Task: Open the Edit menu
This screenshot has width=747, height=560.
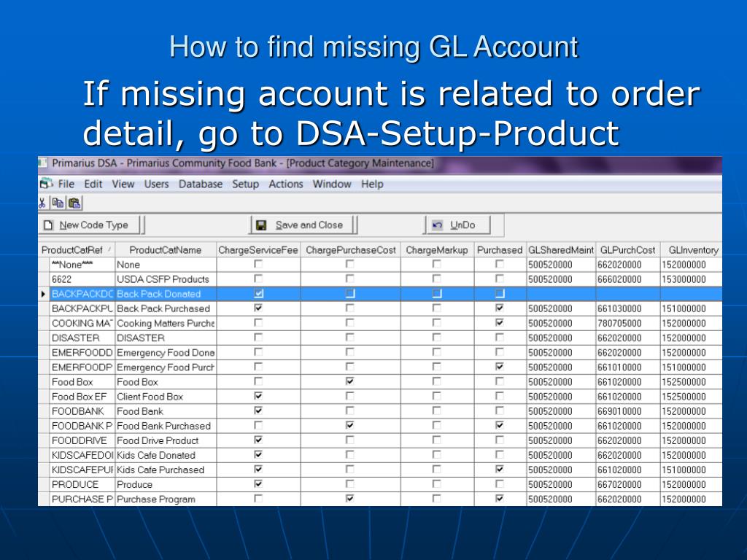Action: tap(93, 184)
